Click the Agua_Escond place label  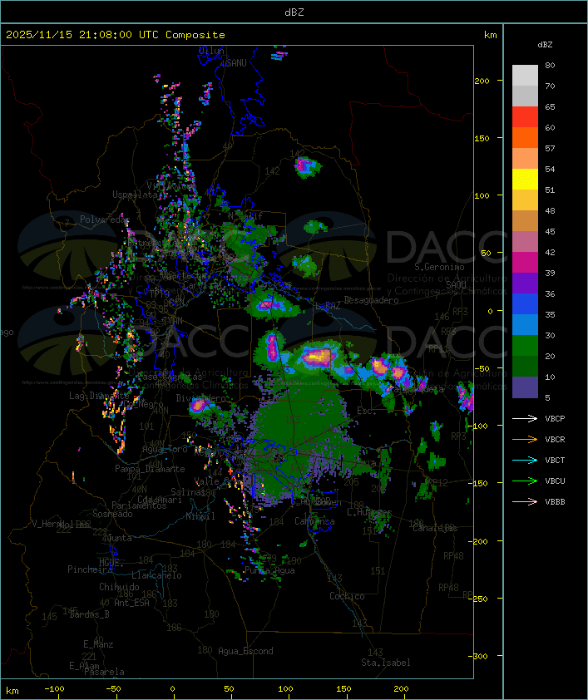point(245,651)
